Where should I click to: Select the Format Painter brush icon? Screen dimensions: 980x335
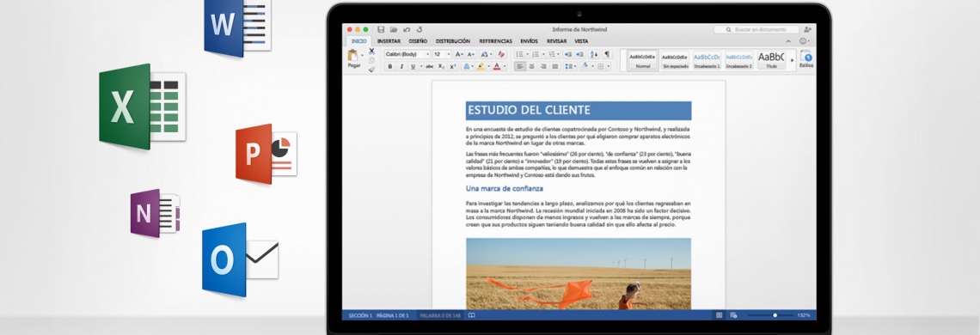point(371,70)
